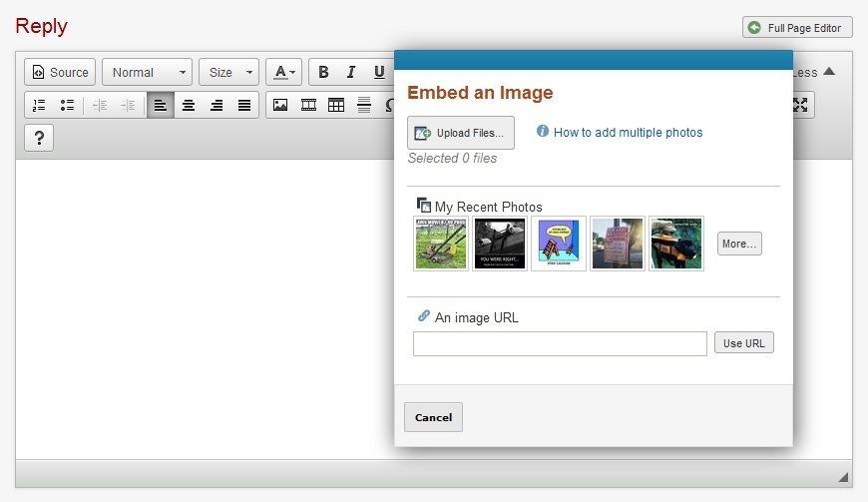Viewport: 868px width, 502px height.
Task: Open the How to add multiple photos link
Action: point(628,132)
